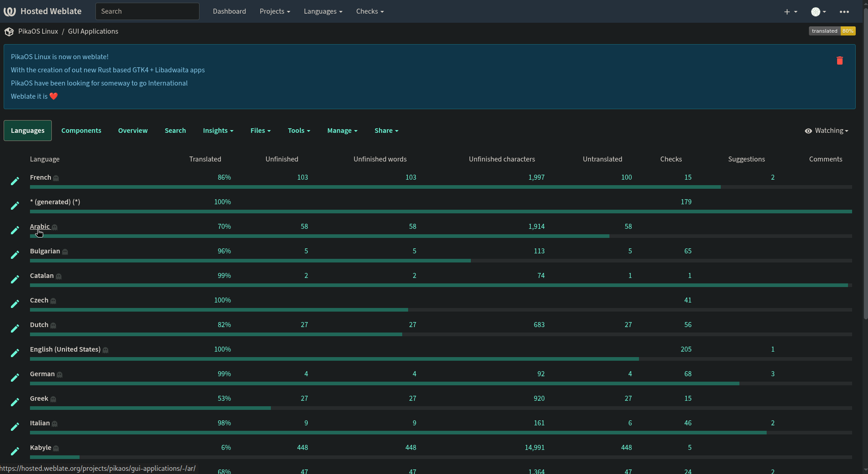The height and width of the screenshot is (474, 868).
Task: Click the ghost icon next to Italian
Action: pos(55,424)
